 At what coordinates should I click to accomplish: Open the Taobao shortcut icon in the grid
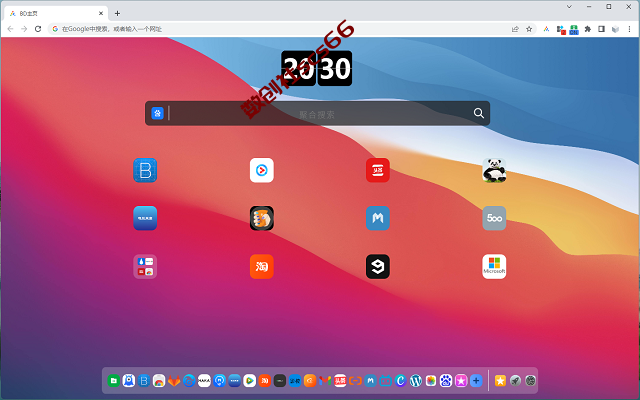(262, 267)
